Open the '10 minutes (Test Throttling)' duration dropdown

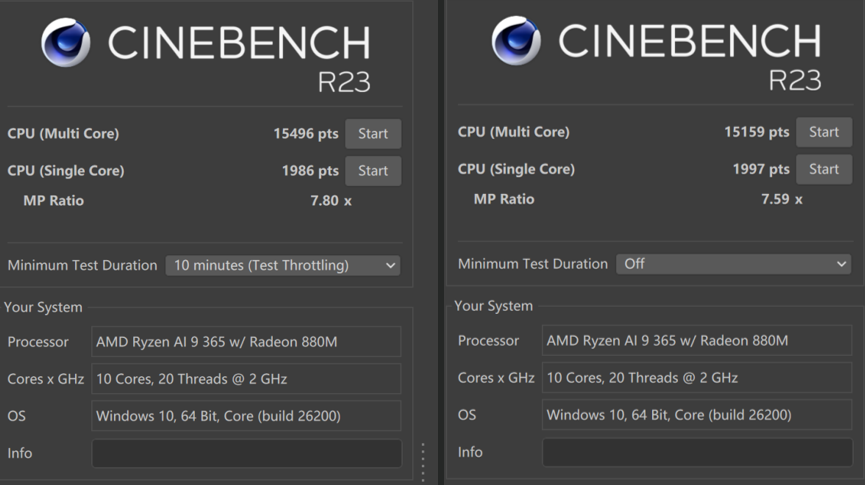(283, 265)
